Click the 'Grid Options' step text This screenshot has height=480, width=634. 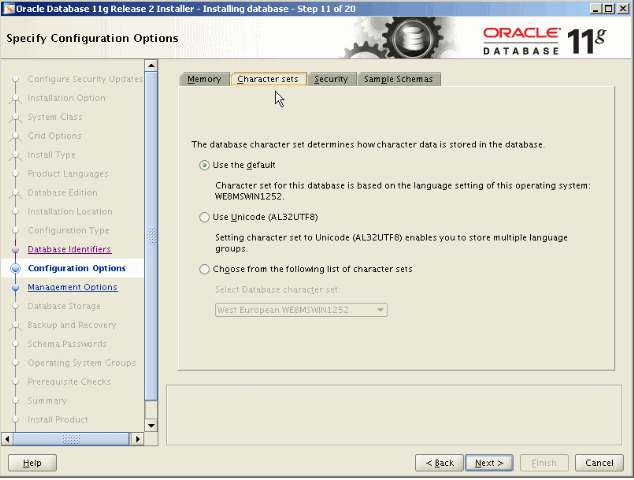pos(54,136)
